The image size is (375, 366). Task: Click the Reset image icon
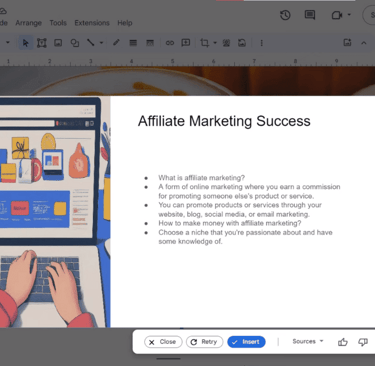[x=242, y=43]
